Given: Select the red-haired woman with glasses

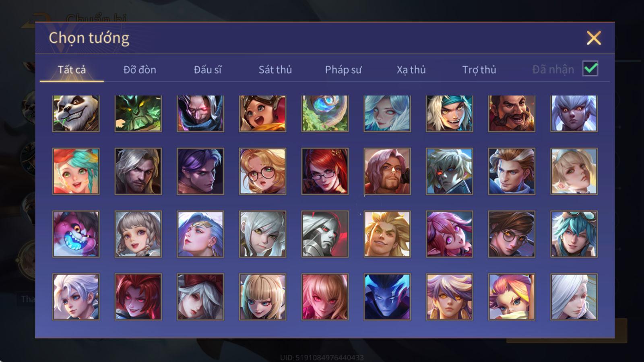Looking at the screenshot, I should pyautogui.click(x=325, y=171).
